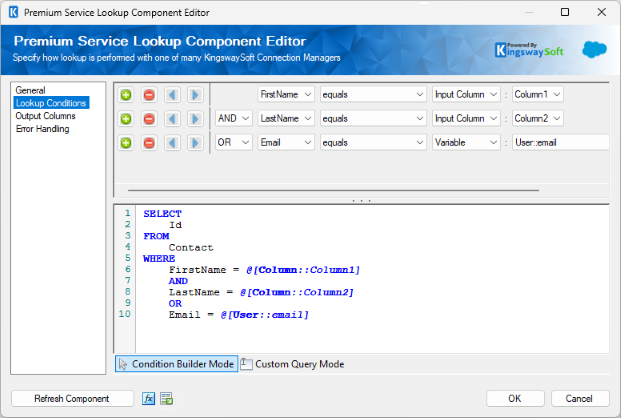Outdent the LastName condition with left arrow
The width and height of the screenshot is (621, 418).
[172, 119]
